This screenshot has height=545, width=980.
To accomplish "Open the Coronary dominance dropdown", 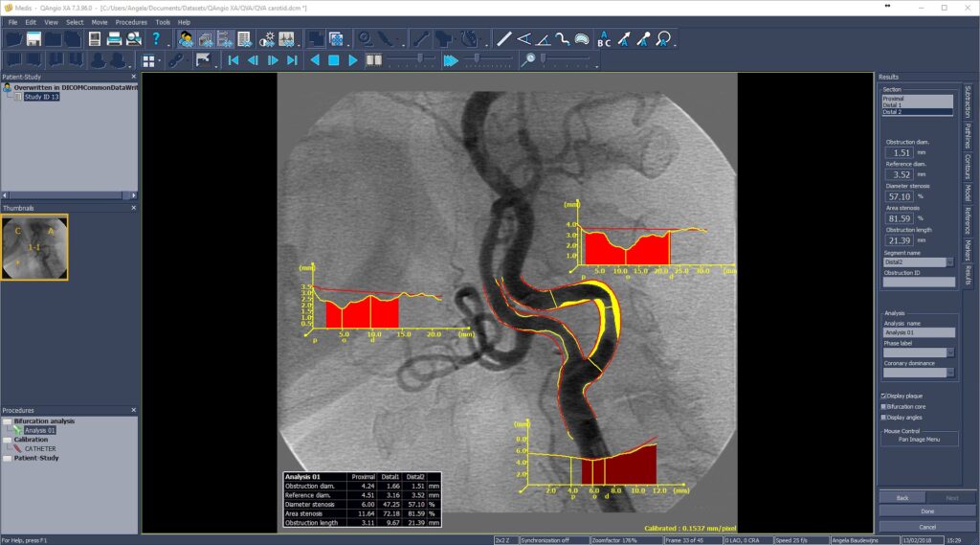I will click(949, 373).
